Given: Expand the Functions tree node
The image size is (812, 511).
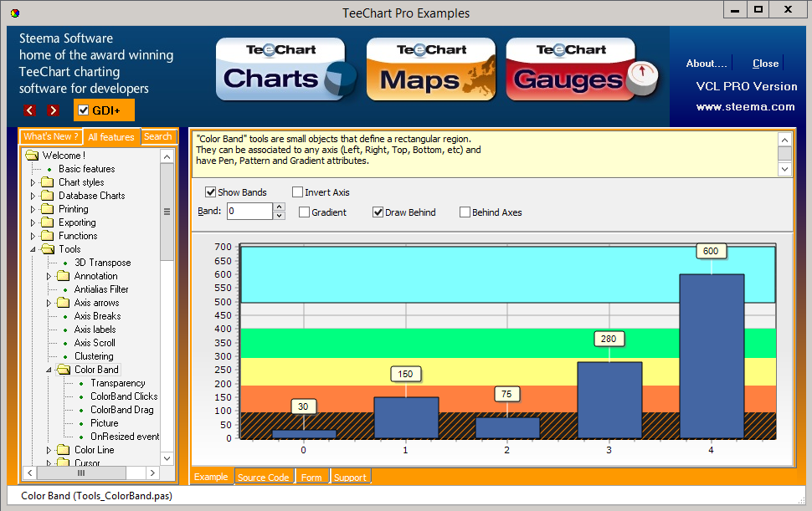Looking at the screenshot, I should [x=33, y=237].
